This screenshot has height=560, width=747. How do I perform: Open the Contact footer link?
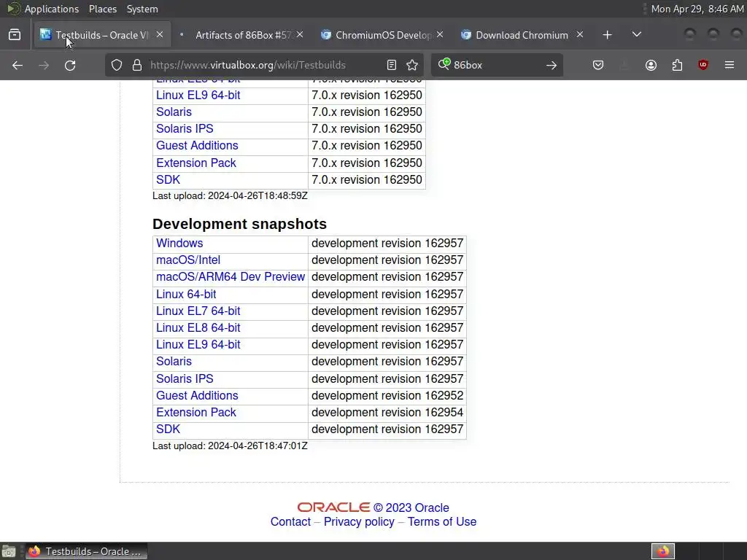coord(290,522)
